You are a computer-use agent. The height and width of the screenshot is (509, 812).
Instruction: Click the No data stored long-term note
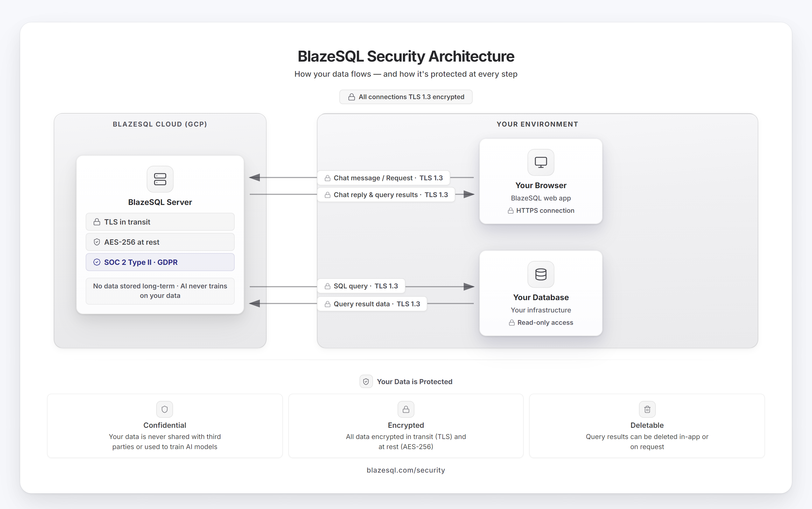(160, 291)
